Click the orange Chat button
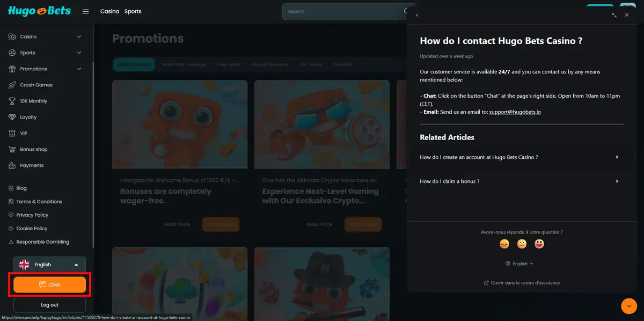Image resolution: width=644 pixels, height=321 pixels. coord(49,284)
